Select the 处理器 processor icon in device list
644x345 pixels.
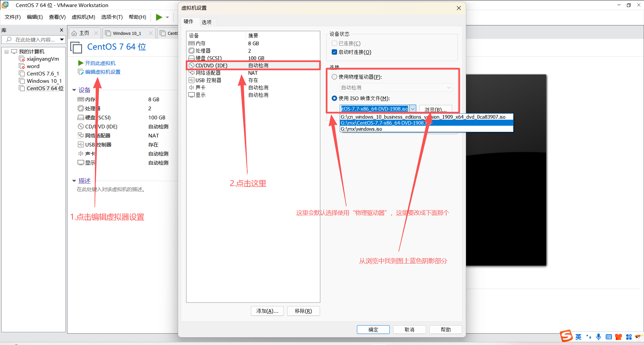pos(192,51)
